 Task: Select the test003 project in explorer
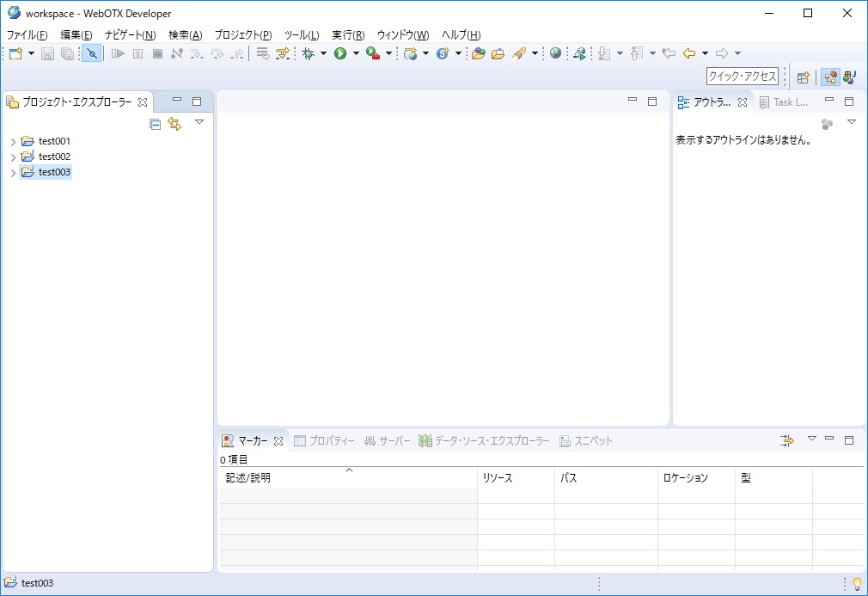pos(54,172)
